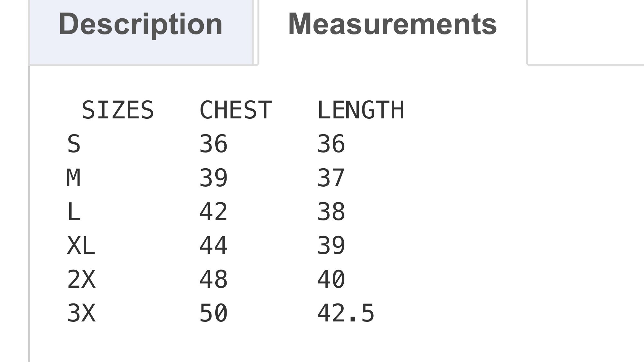Switch to the Description tab
Viewport: 644px width, 362px height.
(141, 32)
